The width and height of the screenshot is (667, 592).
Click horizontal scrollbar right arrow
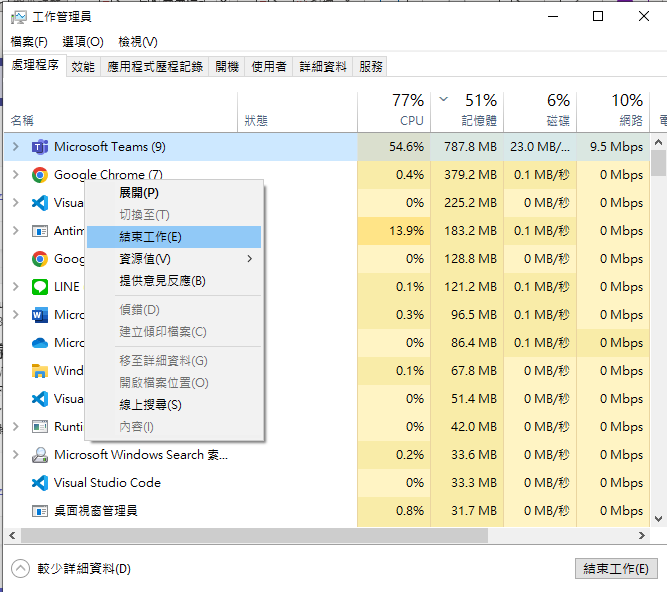click(x=642, y=535)
